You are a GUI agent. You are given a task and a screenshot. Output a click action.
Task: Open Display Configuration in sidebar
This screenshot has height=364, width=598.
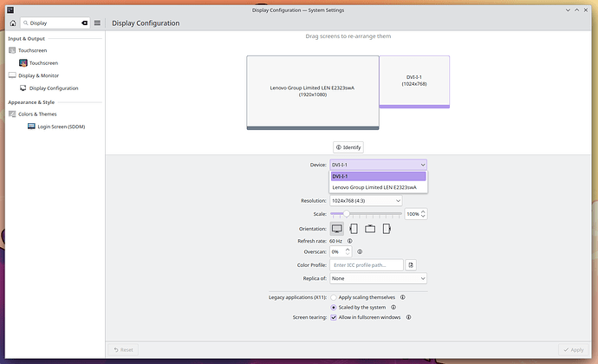pos(54,88)
